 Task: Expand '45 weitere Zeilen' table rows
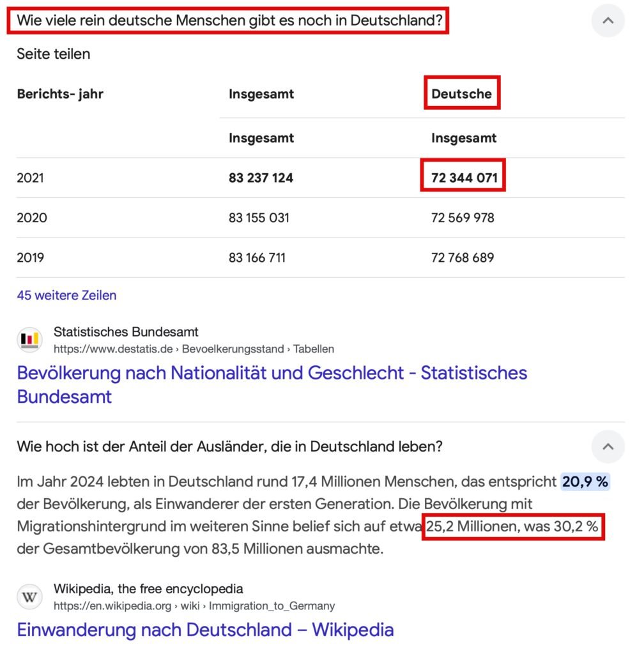[x=66, y=296]
